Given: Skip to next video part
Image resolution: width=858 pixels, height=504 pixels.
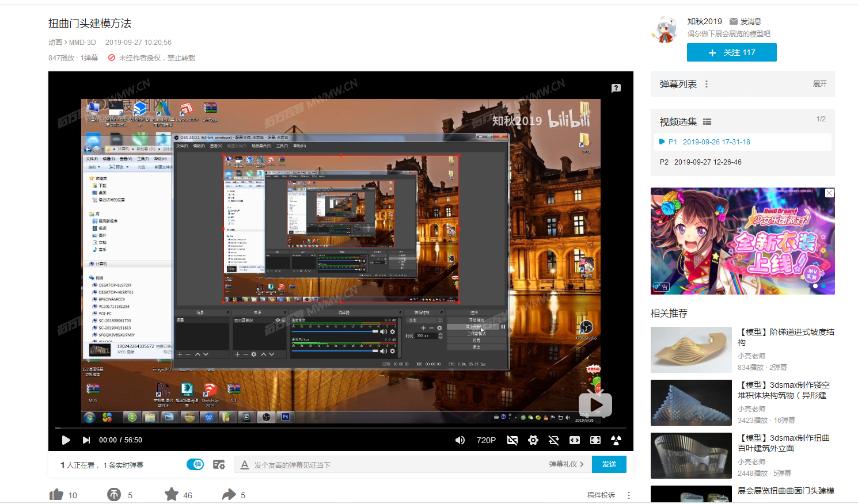Looking at the screenshot, I should (x=86, y=440).
